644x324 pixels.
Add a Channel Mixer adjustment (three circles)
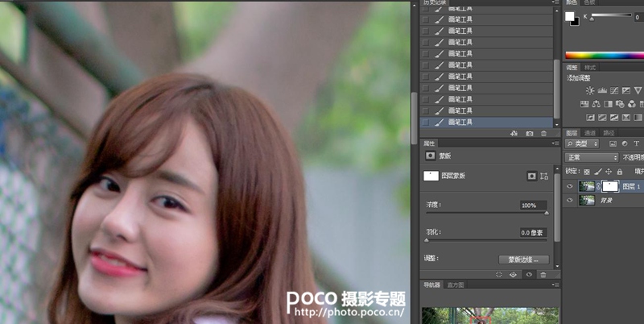pos(632,104)
